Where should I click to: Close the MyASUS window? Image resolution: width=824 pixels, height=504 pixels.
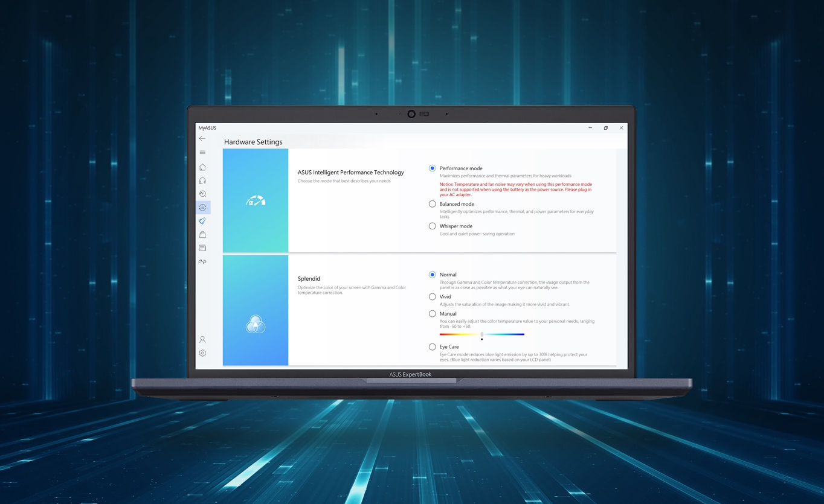[x=621, y=128]
